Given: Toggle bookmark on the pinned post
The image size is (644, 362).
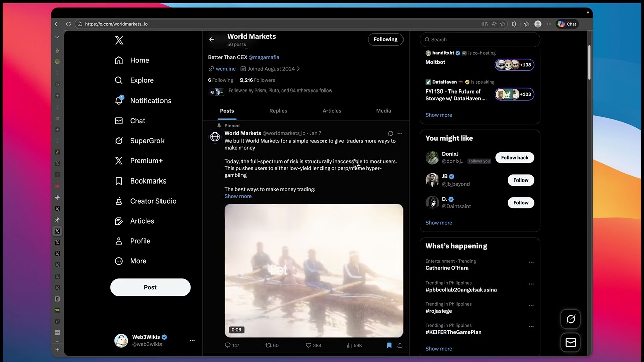Looking at the screenshot, I should pos(389,345).
